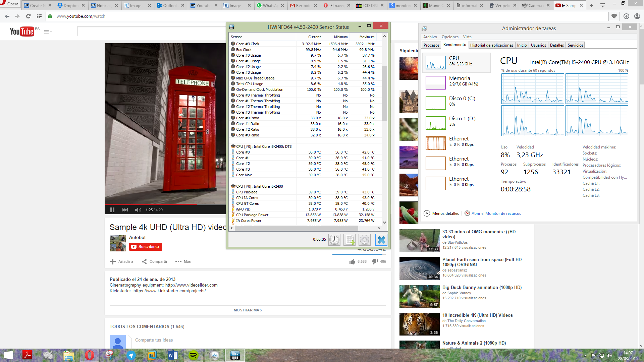The width and height of the screenshot is (644, 362).
Task: Open Opera tab menu dropdown icon
Action: (603, 5)
